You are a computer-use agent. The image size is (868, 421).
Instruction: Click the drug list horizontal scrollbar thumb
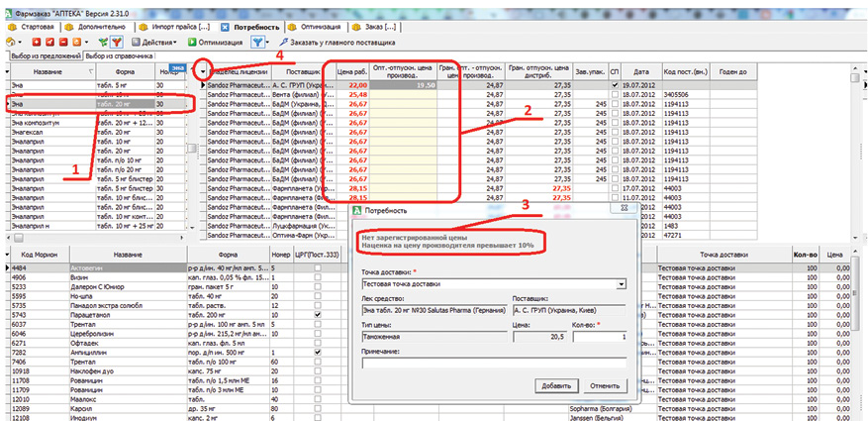(17, 237)
